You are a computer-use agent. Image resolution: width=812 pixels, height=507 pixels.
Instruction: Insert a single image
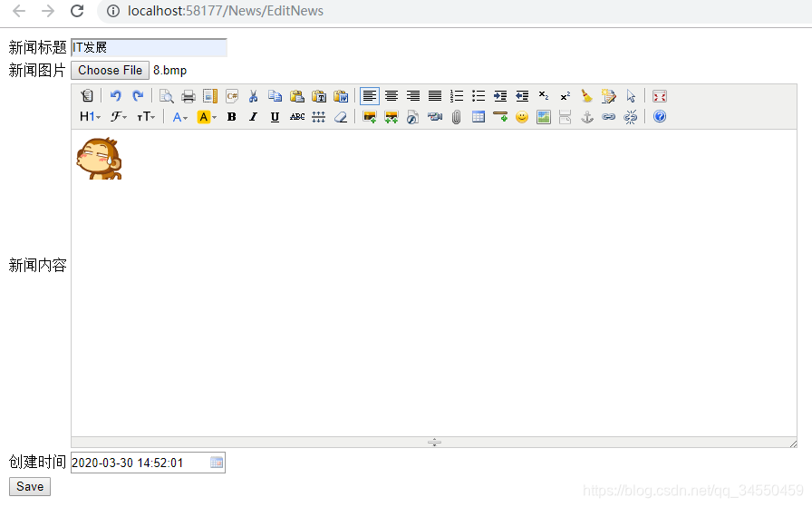(369, 117)
